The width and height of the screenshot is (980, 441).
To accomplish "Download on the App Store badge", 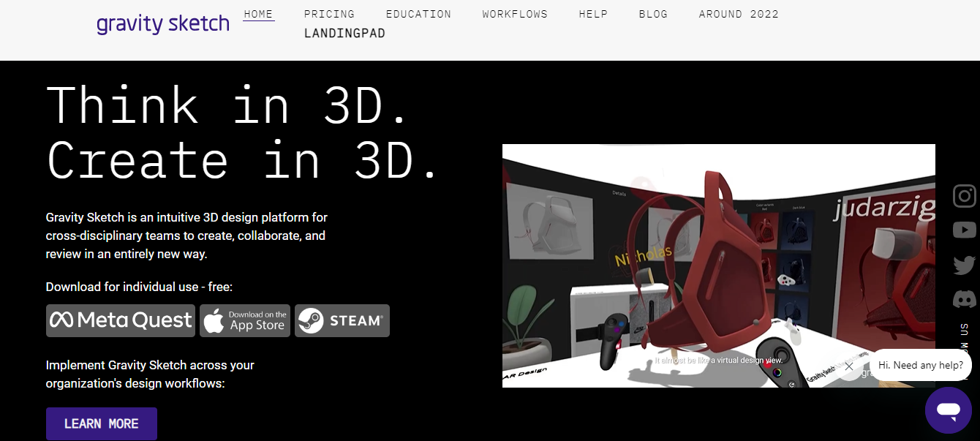I will pyautogui.click(x=245, y=320).
